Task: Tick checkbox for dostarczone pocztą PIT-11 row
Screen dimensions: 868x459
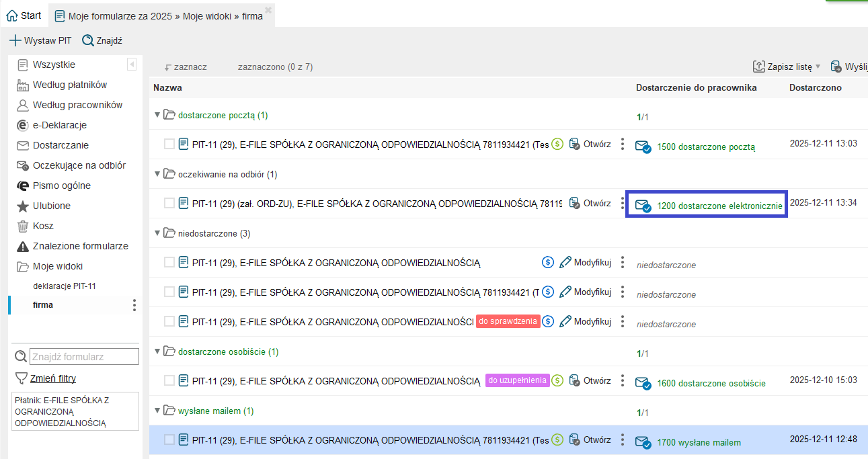Action: tap(169, 144)
